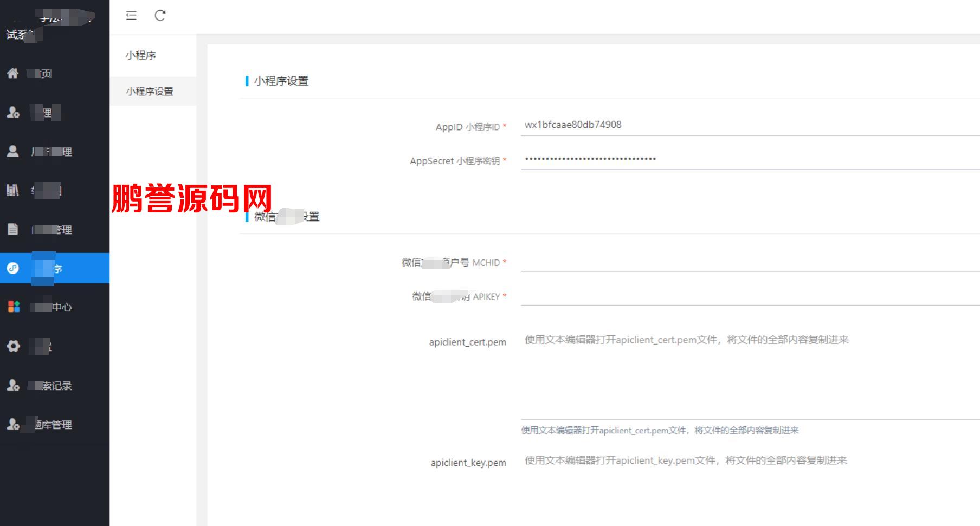This screenshot has width=980, height=526.
Task: Select the 小程序设置 submenu item
Action: pos(153,91)
